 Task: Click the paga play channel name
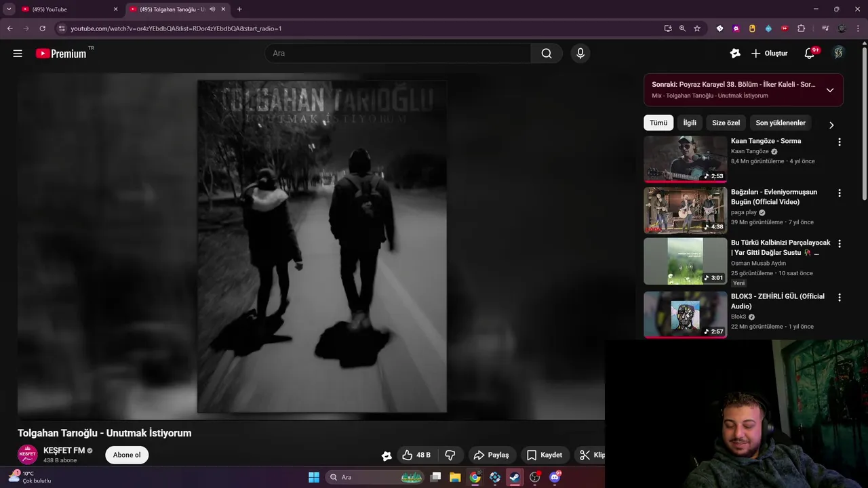click(x=744, y=212)
